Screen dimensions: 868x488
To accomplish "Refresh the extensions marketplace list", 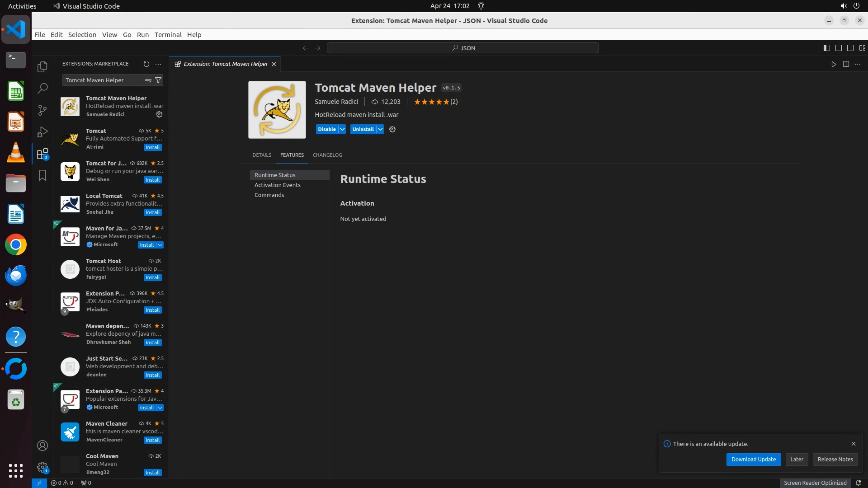I will (146, 64).
